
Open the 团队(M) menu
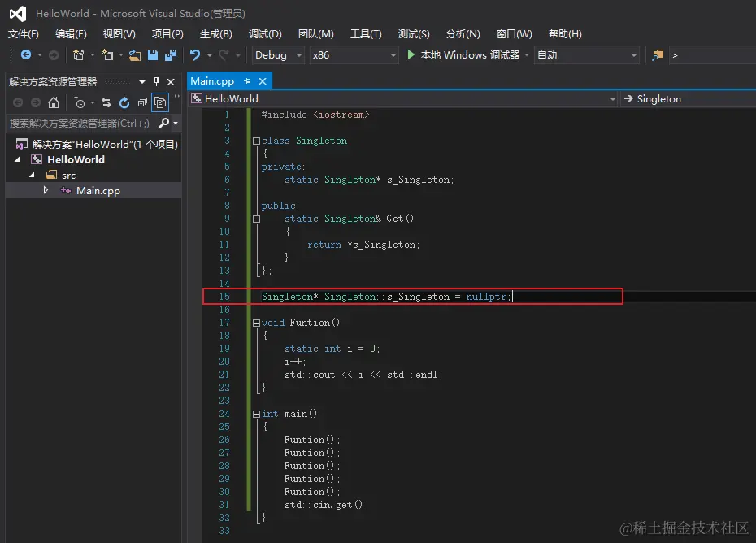pyautogui.click(x=315, y=34)
